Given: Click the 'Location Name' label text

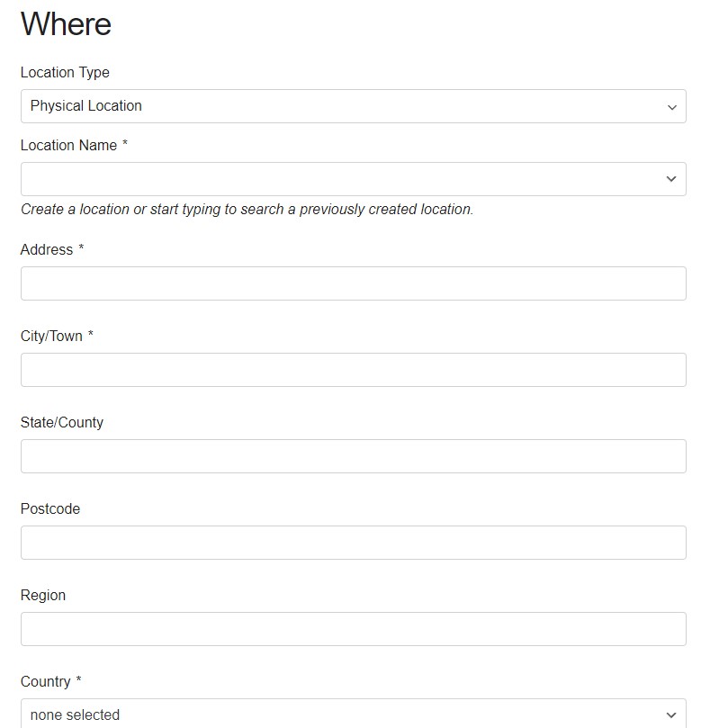Looking at the screenshot, I should point(68,146).
